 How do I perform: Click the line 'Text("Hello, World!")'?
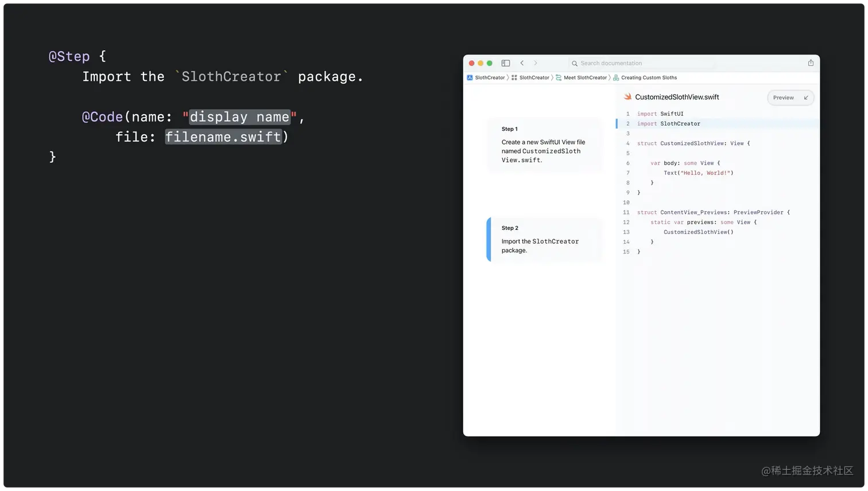point(699,173)
